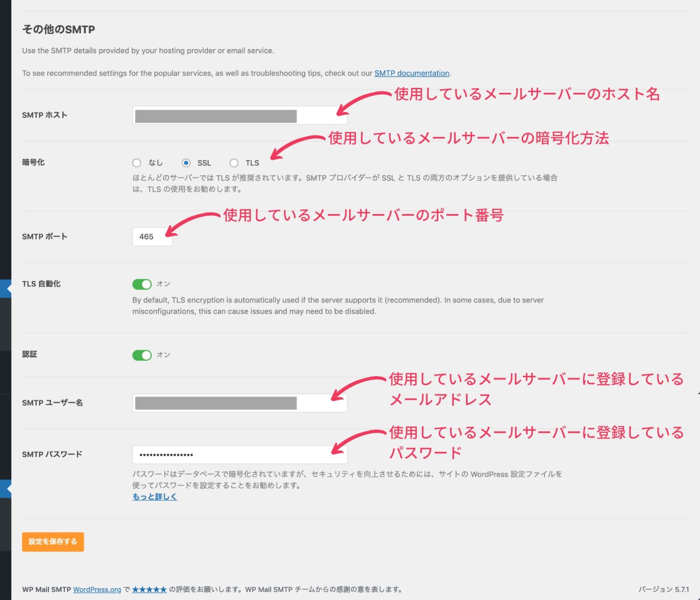Open the SMTP documentation link
Image resolution: width=700 pixels, height=600 pixels.
coord(412,73)
